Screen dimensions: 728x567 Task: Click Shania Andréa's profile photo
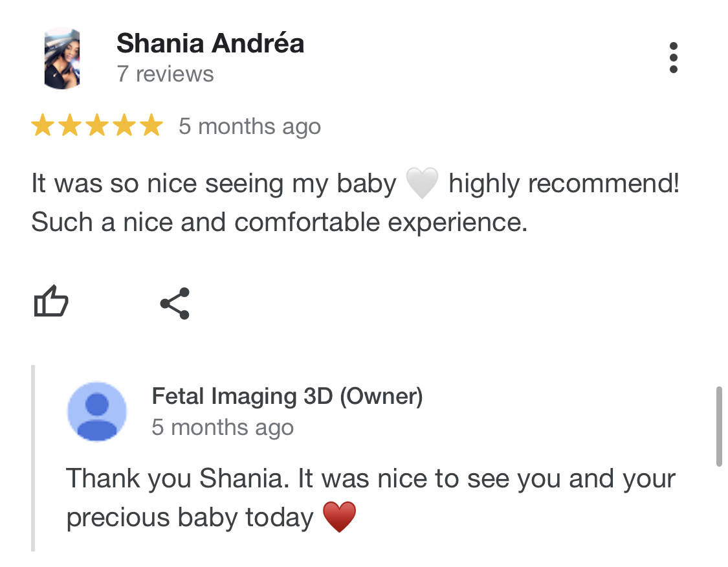(61, 58)
